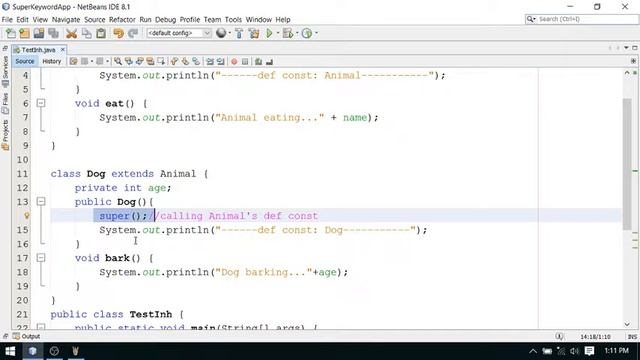This screenshot has height=360, width=640.
Task: Click the Undo arrow icon
Action: (x=118, y=33)
